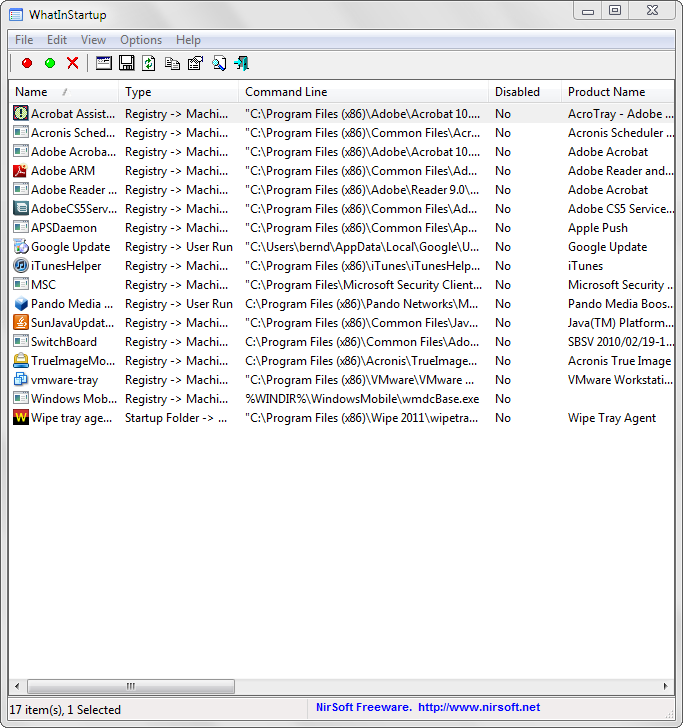Screen dimensions: 683x728
Task: Select the Wipe tray agent entry
Action: click(x=71, y=418)
